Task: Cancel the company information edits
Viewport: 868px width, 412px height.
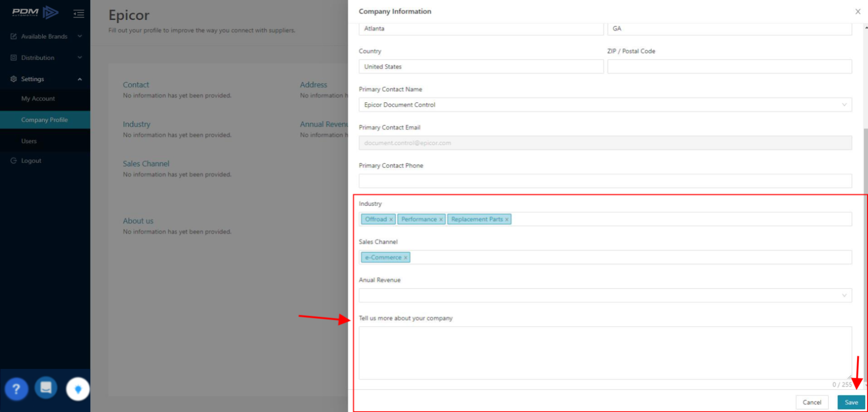Action: click(x=812, y=402)
